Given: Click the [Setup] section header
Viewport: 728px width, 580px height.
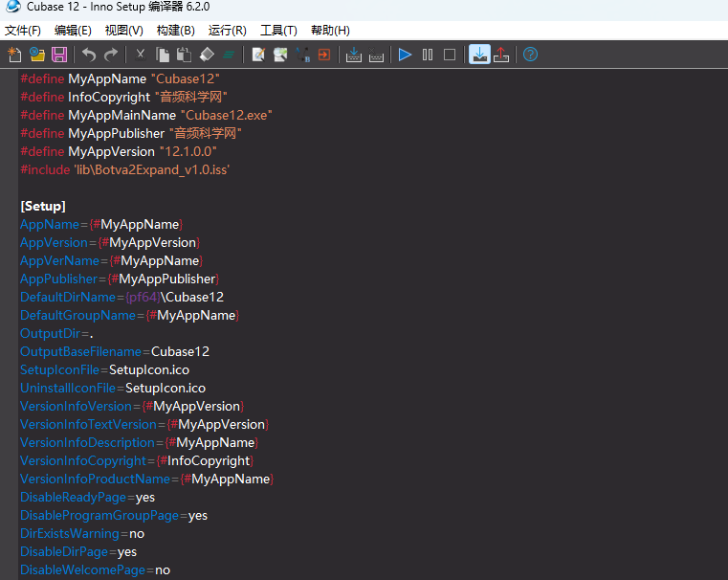Looking at the screenshot, I should pos(43,206).
